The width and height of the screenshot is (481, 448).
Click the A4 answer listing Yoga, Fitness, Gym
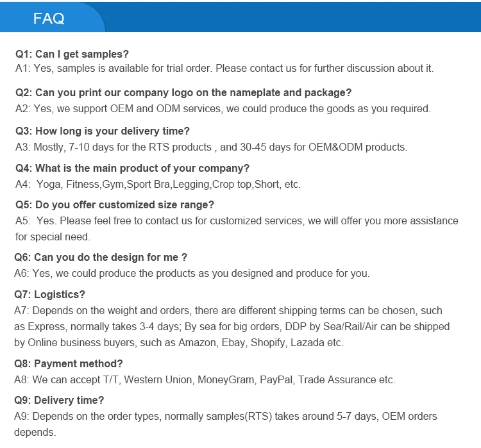pyautogui.click(x=158, y=184)
